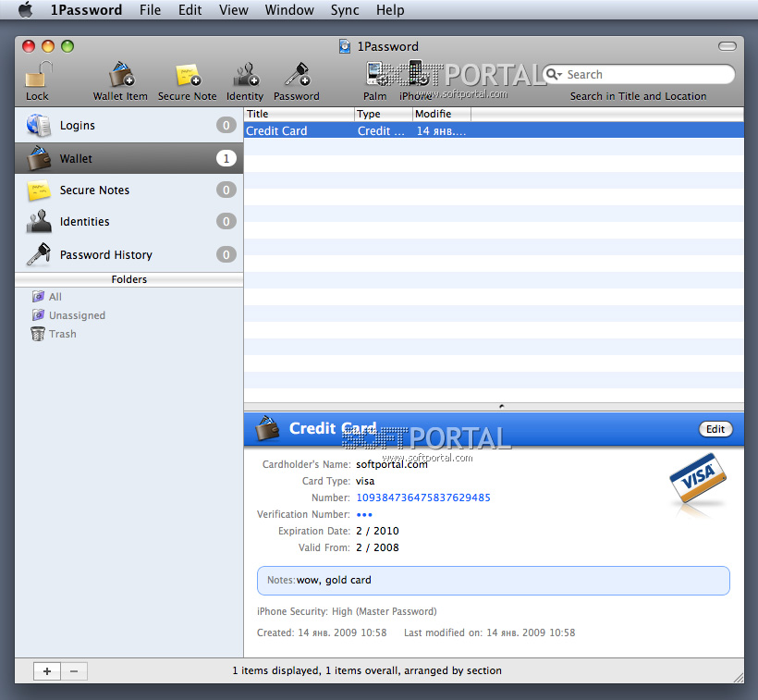Add a new Wallet Item from toolbar

121,74
